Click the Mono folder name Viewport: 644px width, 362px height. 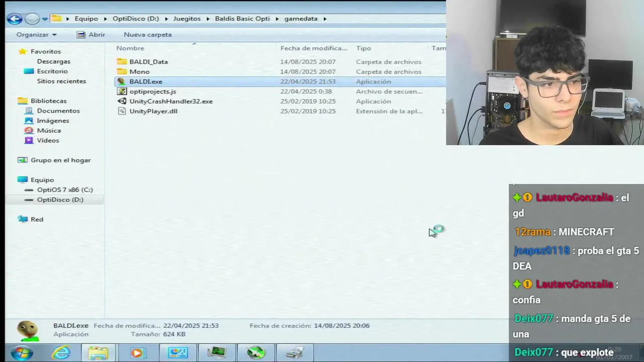click(x=139, y=71)
